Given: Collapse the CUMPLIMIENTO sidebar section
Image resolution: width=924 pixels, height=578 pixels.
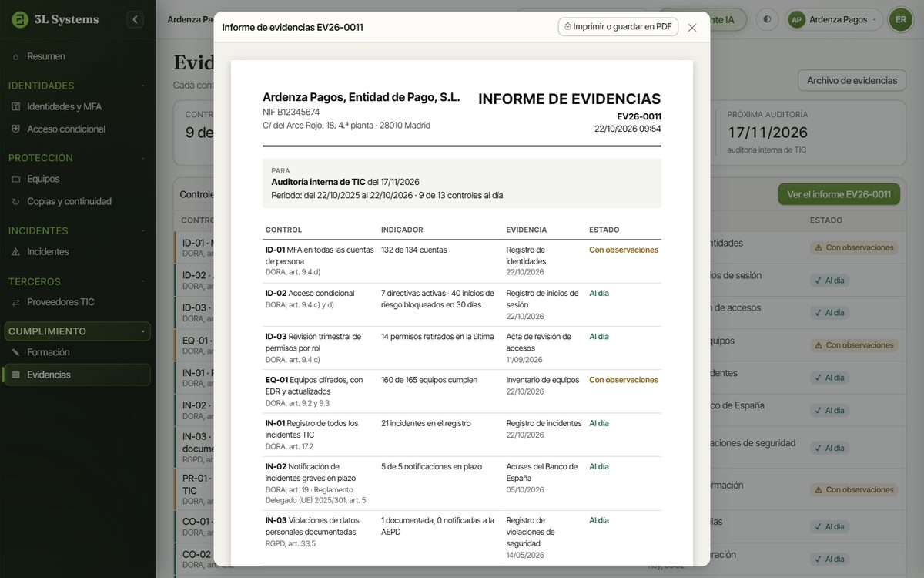Looking at the screenshot, I should [x=142, y=331].
